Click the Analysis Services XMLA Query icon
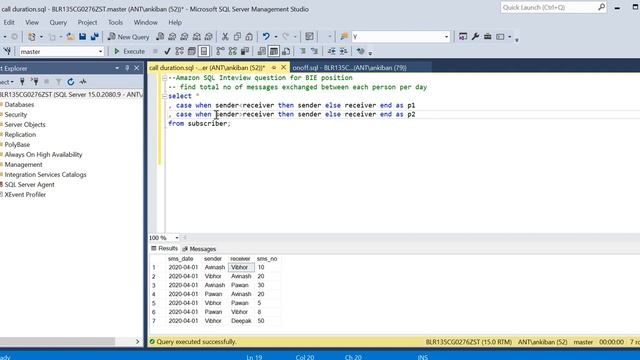 click(197, 37)
